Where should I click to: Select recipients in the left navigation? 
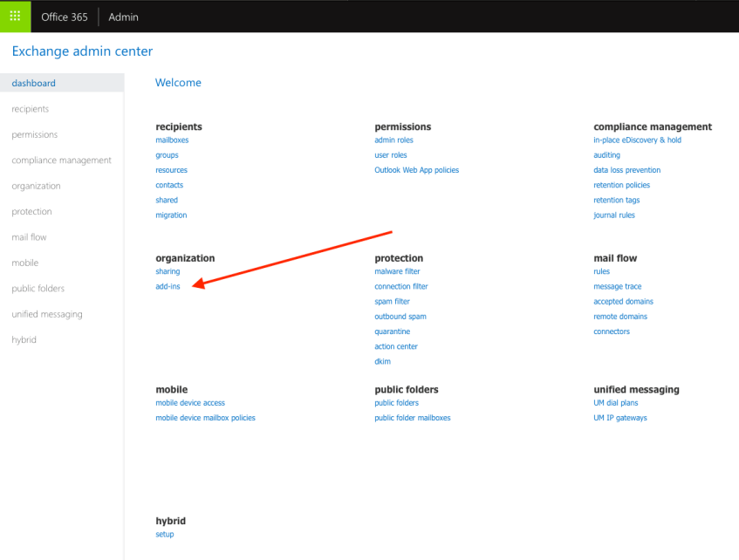pyautogui.click(x=31, y=109)
